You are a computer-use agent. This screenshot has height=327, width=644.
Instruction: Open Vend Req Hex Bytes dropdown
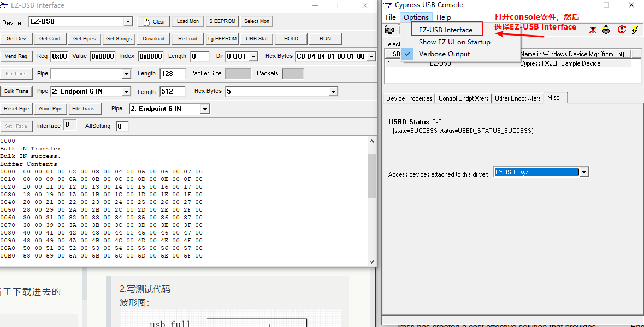coord(371,56)
